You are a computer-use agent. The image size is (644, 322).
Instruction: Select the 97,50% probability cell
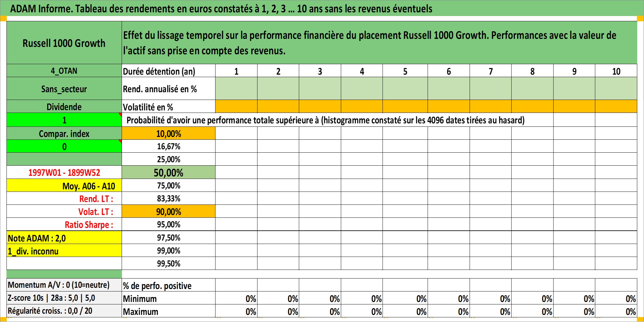tap(169, 237)
